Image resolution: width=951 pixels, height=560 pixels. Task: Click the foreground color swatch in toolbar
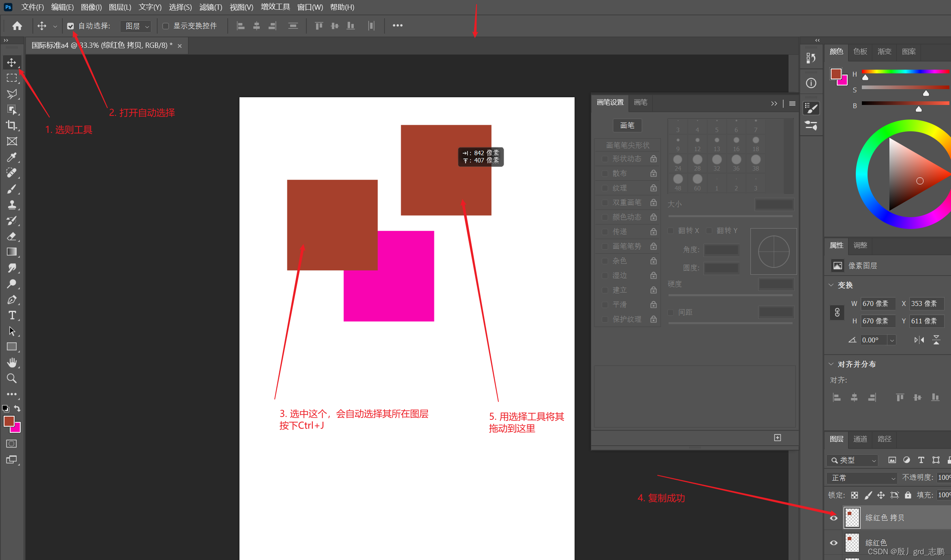coord(9,421)
